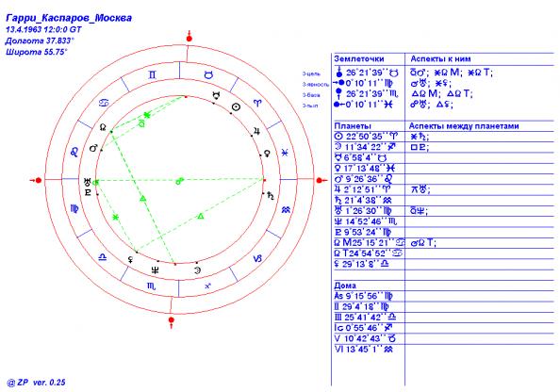Screen dimensions: 560x392
Task: Click the Neptune glyph at the chart bottom
Action: [155, 270]
